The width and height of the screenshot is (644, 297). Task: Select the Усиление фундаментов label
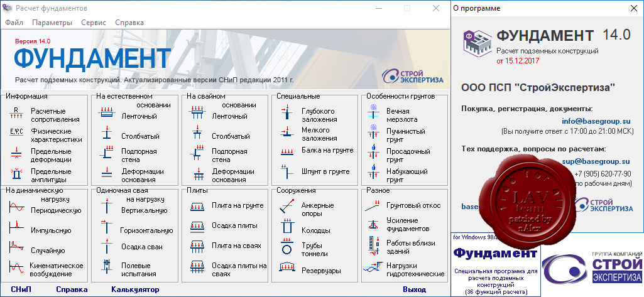click(x=407, y=224)
